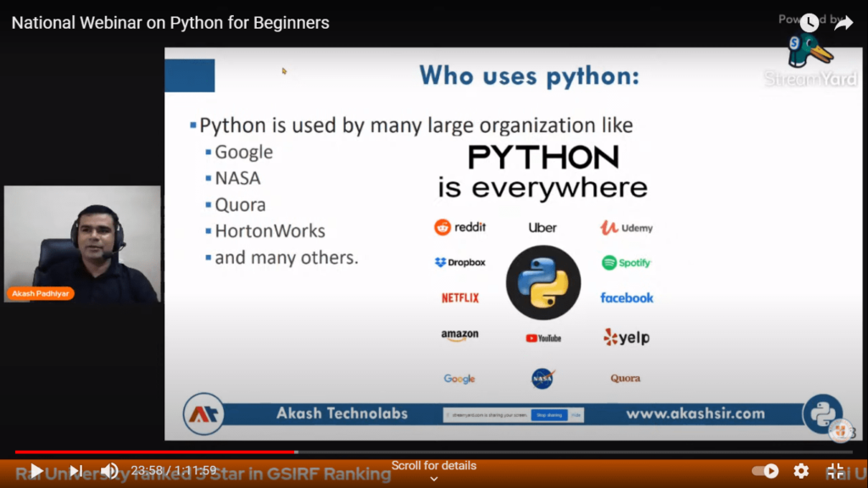Click the Google logo in the slide
This screenshot has width=868, height=488.
(x=459, y=379)
